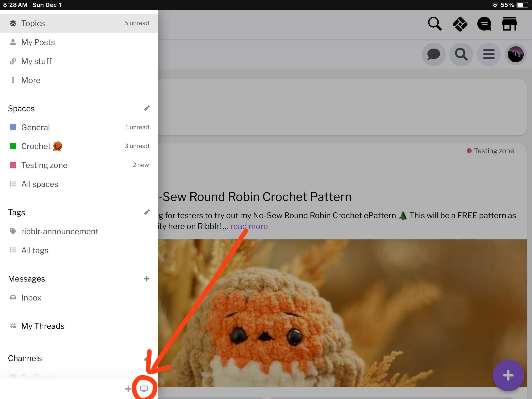The image size is (532, 399).
Task: Open the crochet robin photo
Action: point(342,313)
